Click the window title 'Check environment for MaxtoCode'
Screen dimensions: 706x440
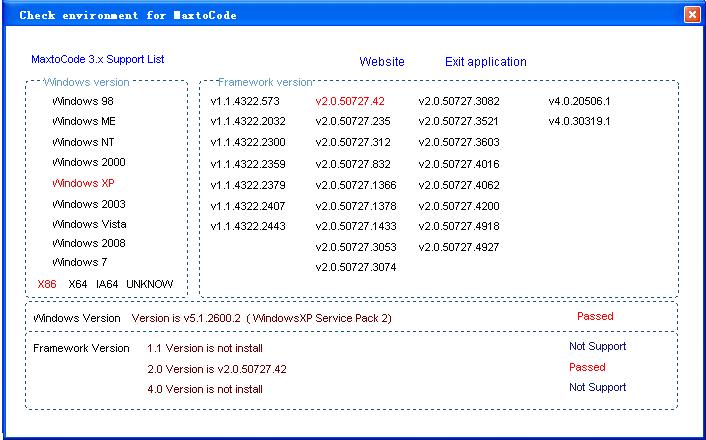click(128, 15)
